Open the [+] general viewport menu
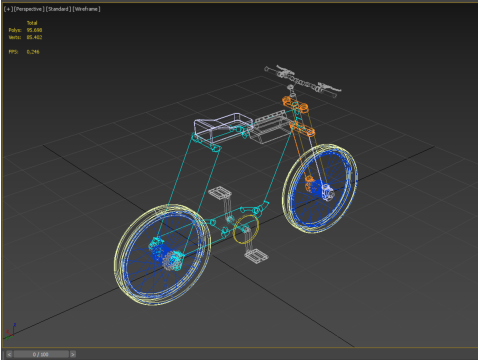480x360 pixels. point(8,9)
